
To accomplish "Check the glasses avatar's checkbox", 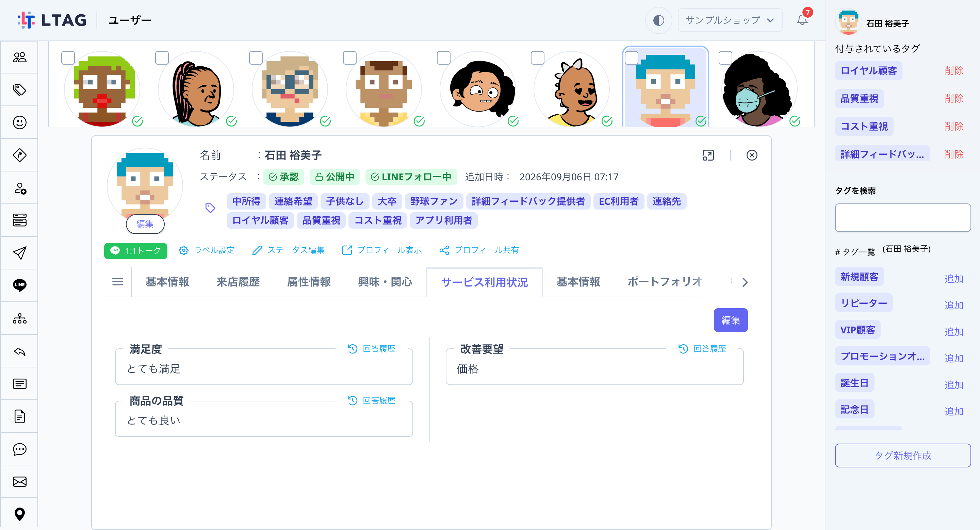I will (x=256, y=58).
